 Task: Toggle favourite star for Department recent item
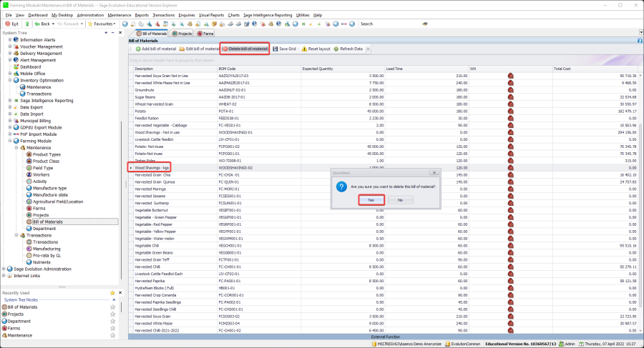[x=112, y=321]
